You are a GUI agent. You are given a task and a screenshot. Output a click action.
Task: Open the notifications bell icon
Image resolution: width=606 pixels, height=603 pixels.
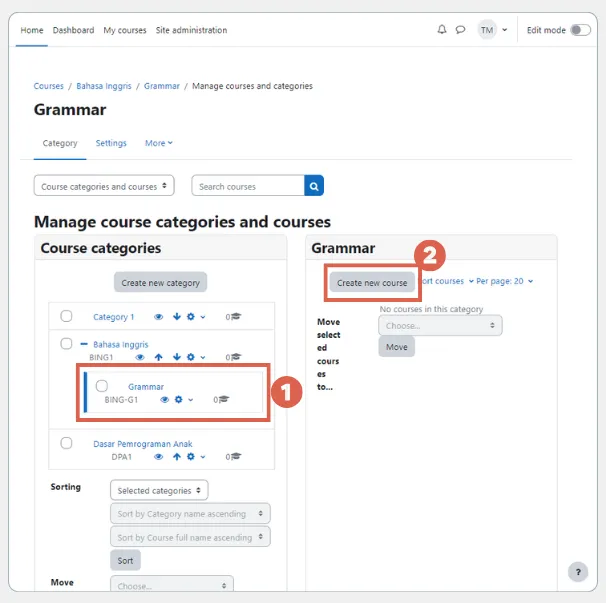(442, 30)
